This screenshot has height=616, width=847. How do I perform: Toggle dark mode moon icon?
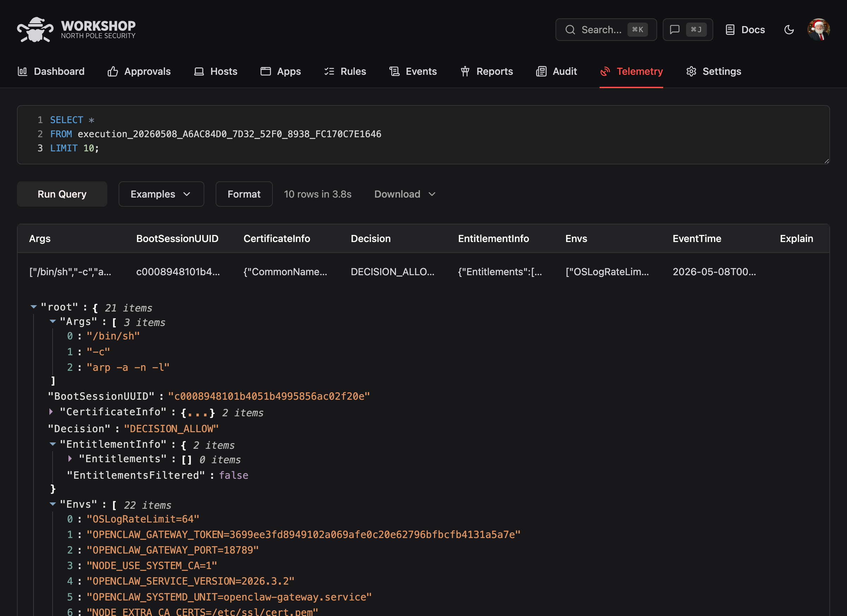click(x=789, y=30)
